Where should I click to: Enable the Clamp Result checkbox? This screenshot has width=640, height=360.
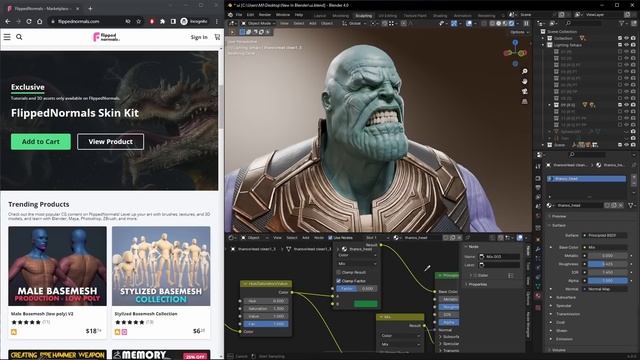(338, 272)
